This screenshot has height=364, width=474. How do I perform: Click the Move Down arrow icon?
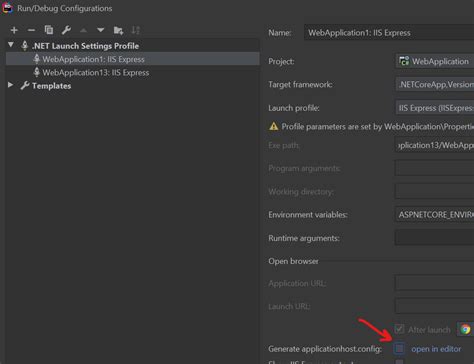point(100,30)
